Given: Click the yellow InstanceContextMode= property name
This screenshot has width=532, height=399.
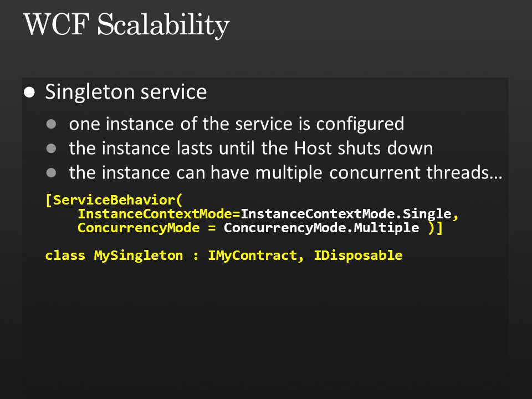Looking at the screenshot, I should (x=159, y=214).
